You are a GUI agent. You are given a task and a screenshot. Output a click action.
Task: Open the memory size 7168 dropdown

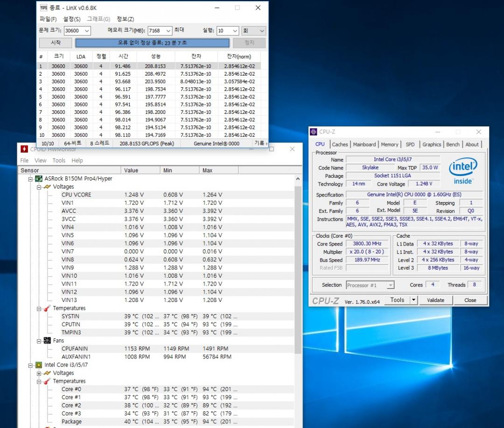(168, 31)
